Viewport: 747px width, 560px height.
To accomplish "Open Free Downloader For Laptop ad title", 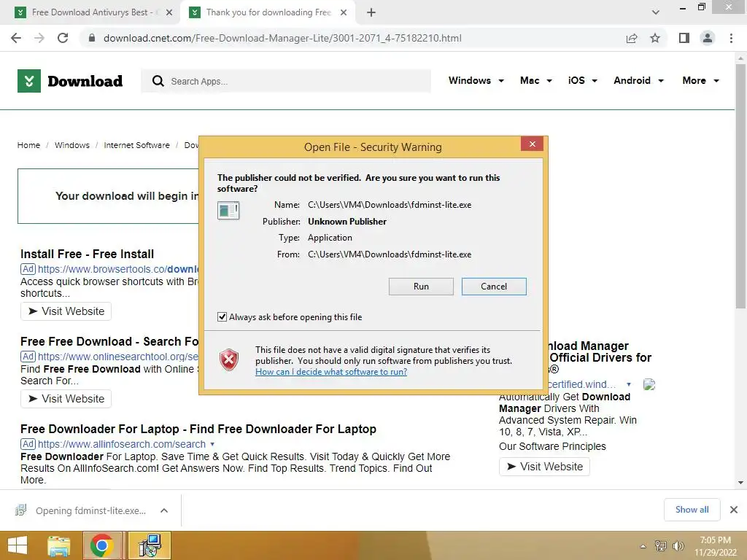I will tap(198, 429).
